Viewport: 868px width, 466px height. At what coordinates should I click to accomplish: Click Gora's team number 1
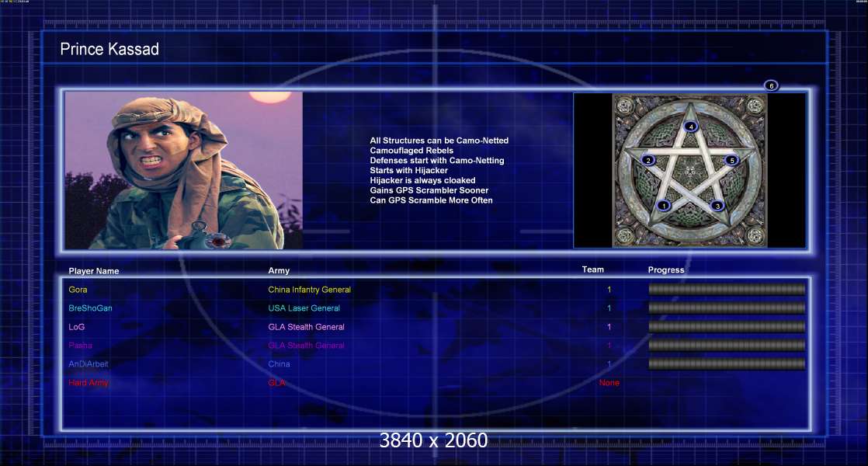[x=609, y=290]
